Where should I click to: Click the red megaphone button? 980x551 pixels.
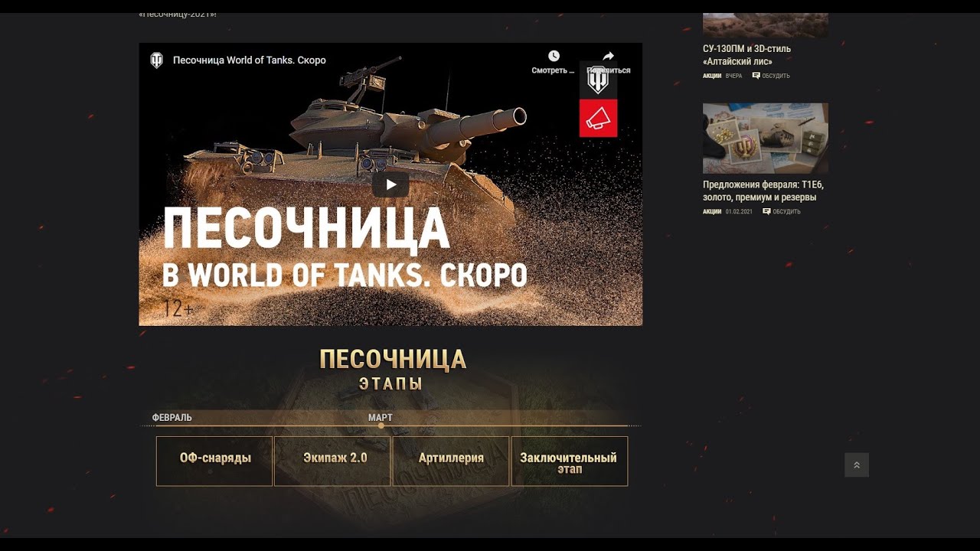[598, 118]
